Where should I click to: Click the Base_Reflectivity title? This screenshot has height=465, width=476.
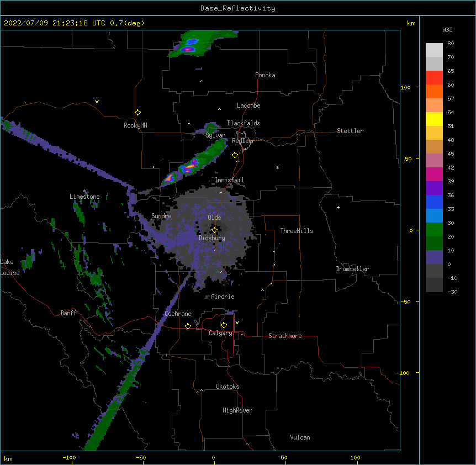238,8
